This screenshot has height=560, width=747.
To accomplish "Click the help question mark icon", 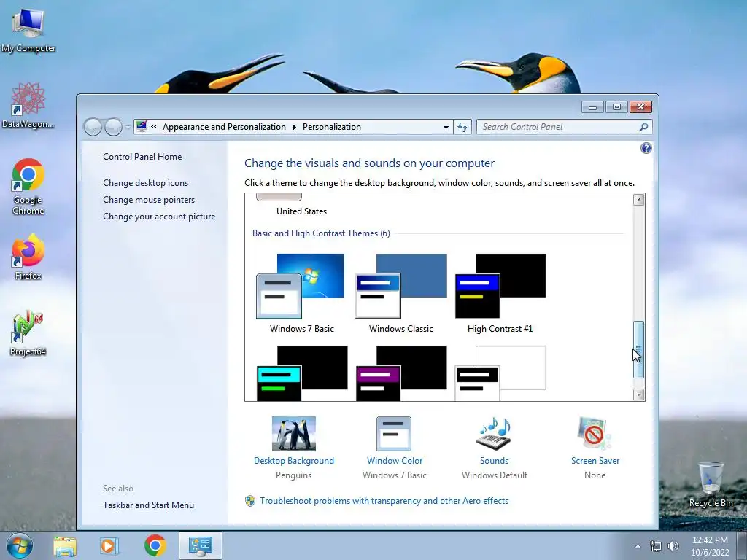I will click(646, 148).
